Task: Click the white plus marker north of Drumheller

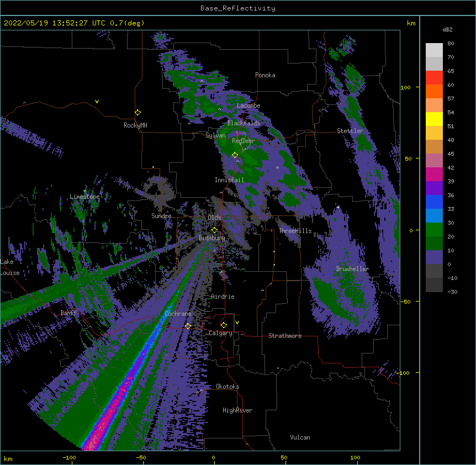Action: (338, 207)
